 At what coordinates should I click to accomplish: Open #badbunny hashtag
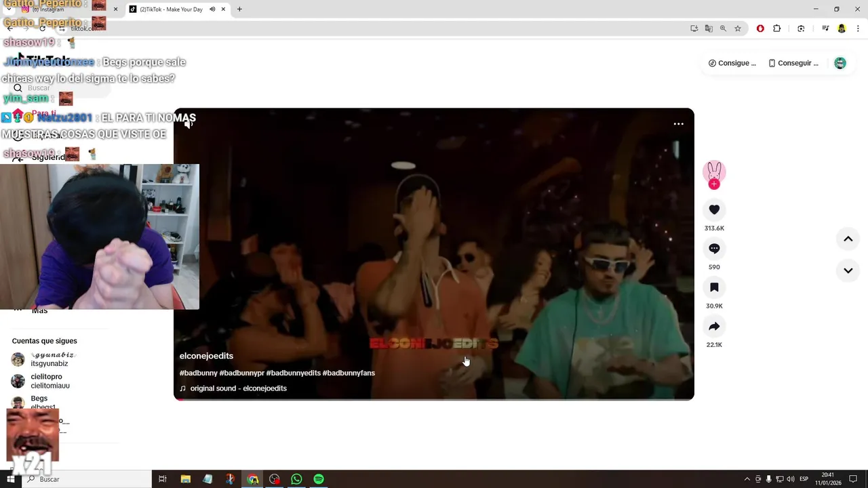pos(199,373)
